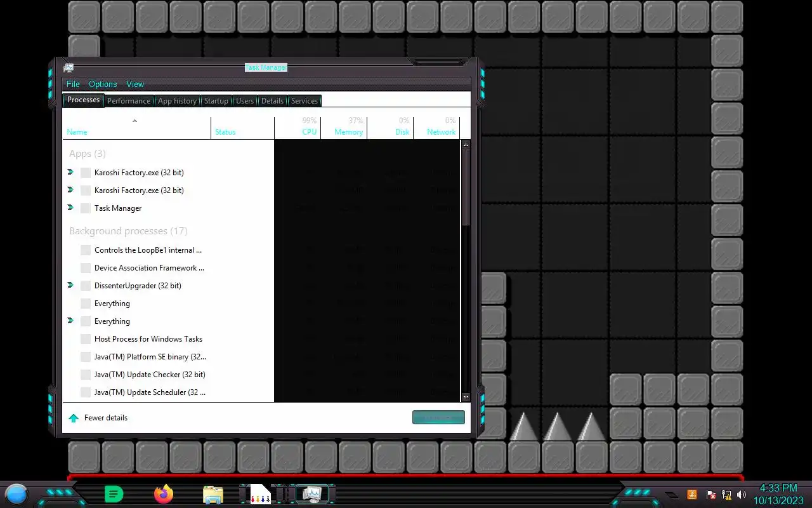Click the process list scrollbar up arrow
812x508 pixels.
(466, 145)
